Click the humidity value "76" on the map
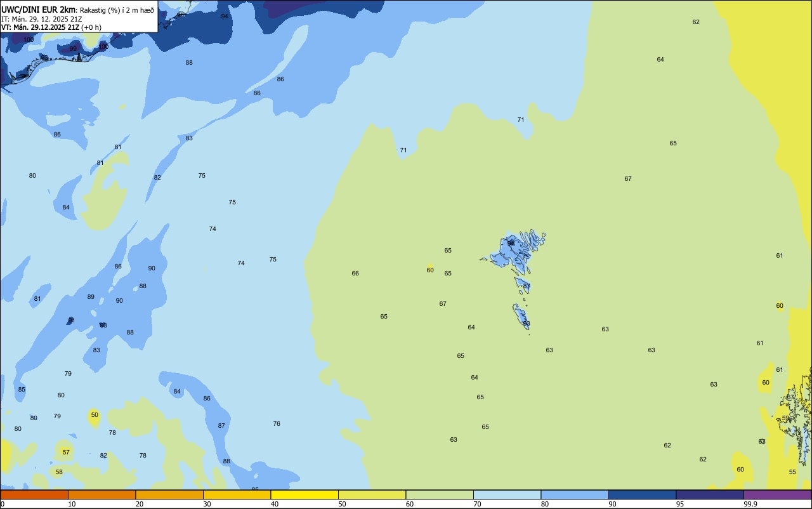Viewport: 812px width, 509px height. click(277, 424)
